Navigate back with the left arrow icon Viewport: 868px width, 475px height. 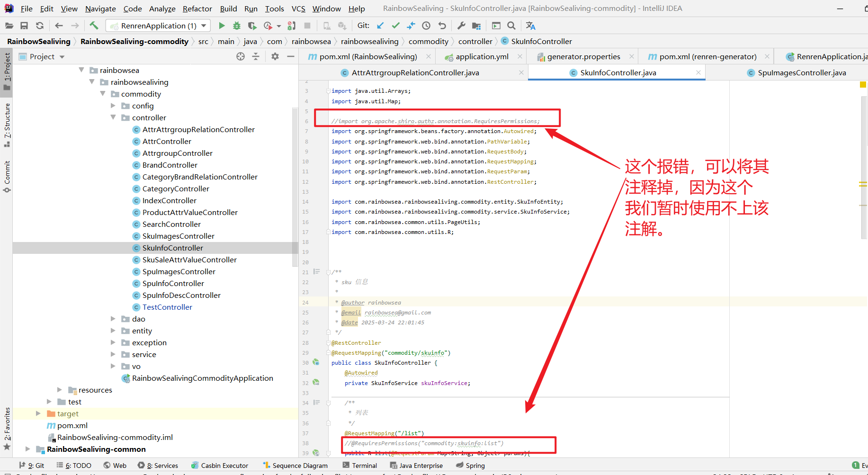59,26
